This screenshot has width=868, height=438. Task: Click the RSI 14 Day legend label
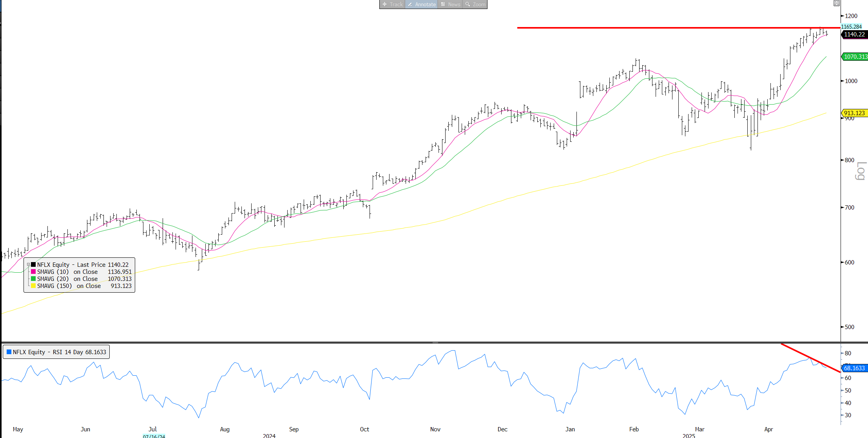click(x=60, y=352)
